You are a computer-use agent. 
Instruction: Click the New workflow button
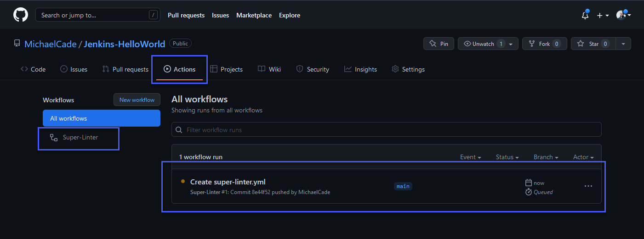[x=137, y=100]
